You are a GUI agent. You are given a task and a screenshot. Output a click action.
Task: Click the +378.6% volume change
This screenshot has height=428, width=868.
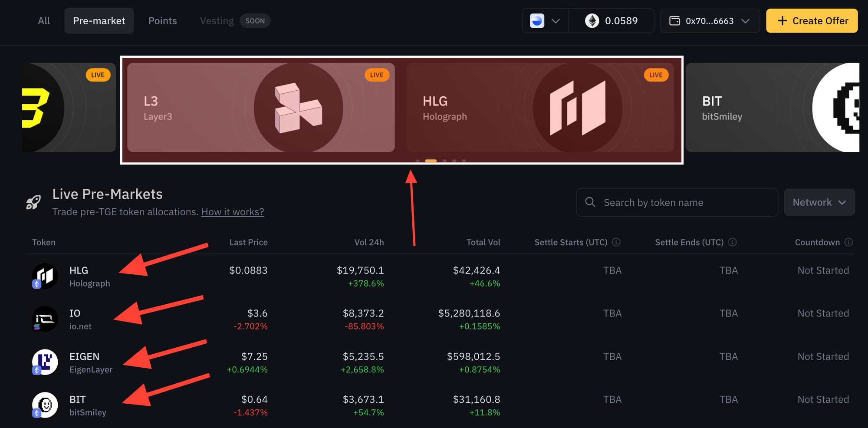click(x=366, y=283)
